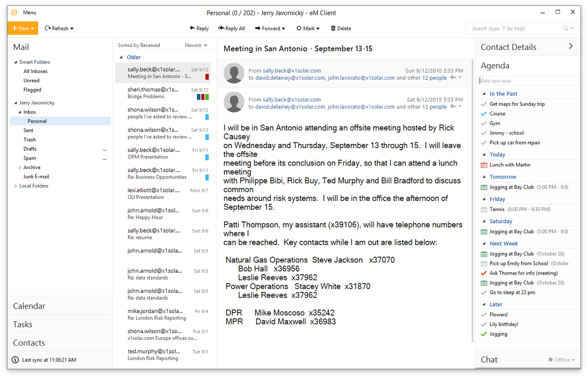Click the search magnifier icon
588x378 pixels.
pyautogui.click(x=566, y=28)
